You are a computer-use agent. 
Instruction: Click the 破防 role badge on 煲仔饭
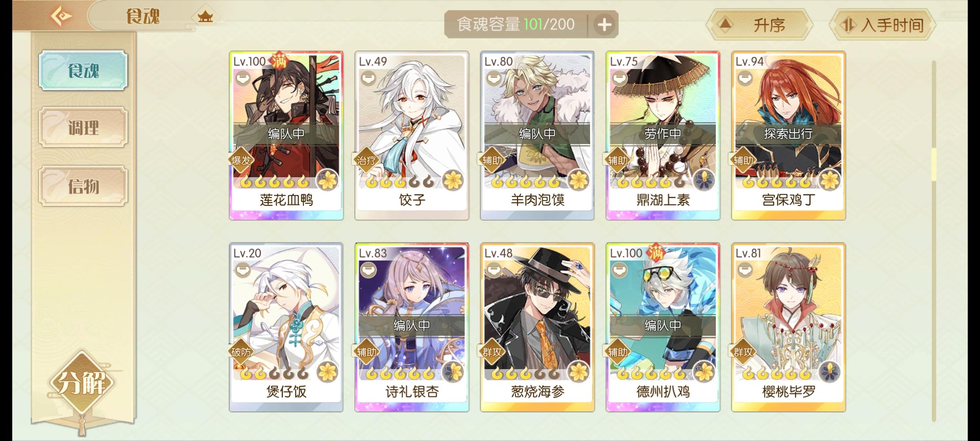[x=241, y=352]
